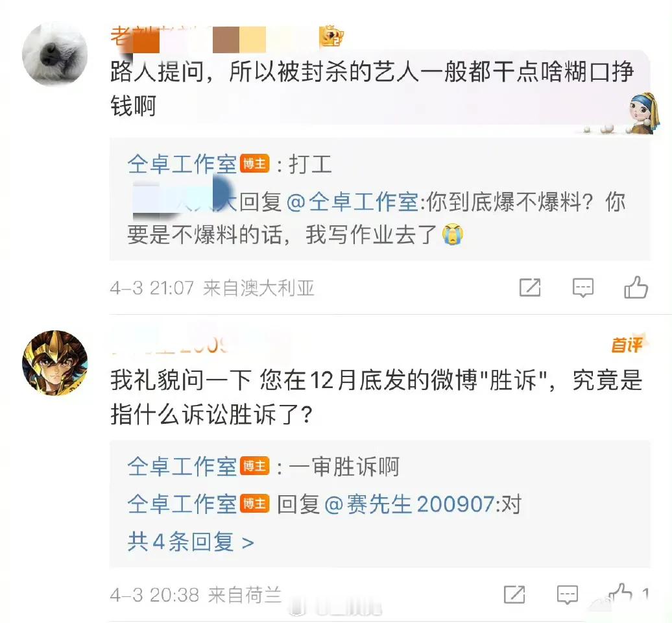The image size is (672, 623).
Task: Tap the 博主 badge beside 打工 reply
Action: point(254,164)
